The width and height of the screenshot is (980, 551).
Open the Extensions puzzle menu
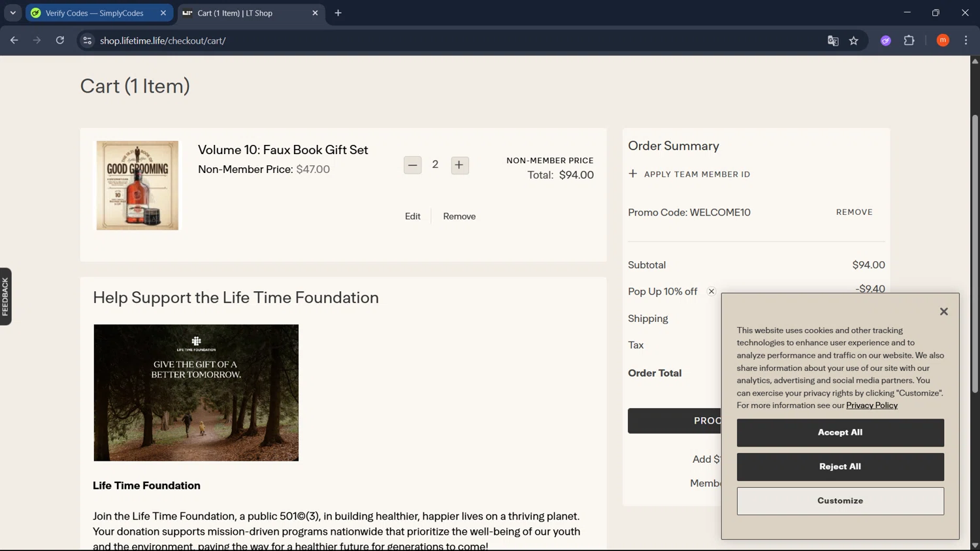coord(909,40)
